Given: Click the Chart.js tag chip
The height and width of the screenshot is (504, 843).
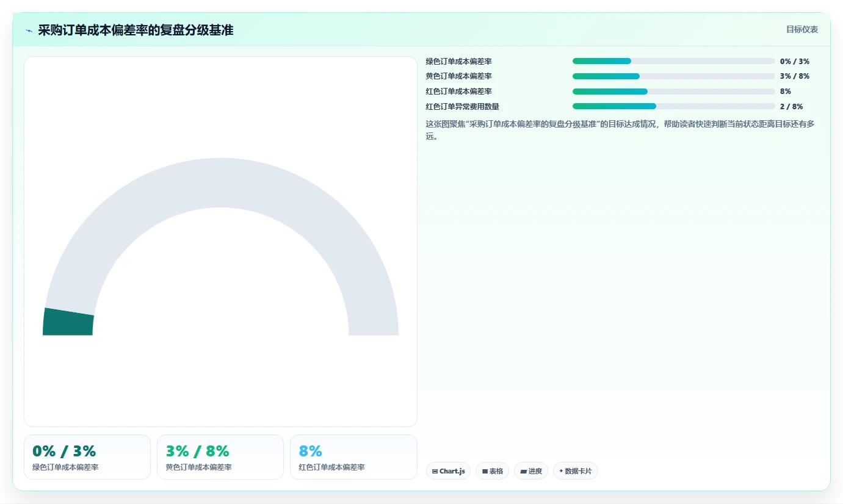Looking at the screenshot, I should pyautogui.click(x=448, y=471).
